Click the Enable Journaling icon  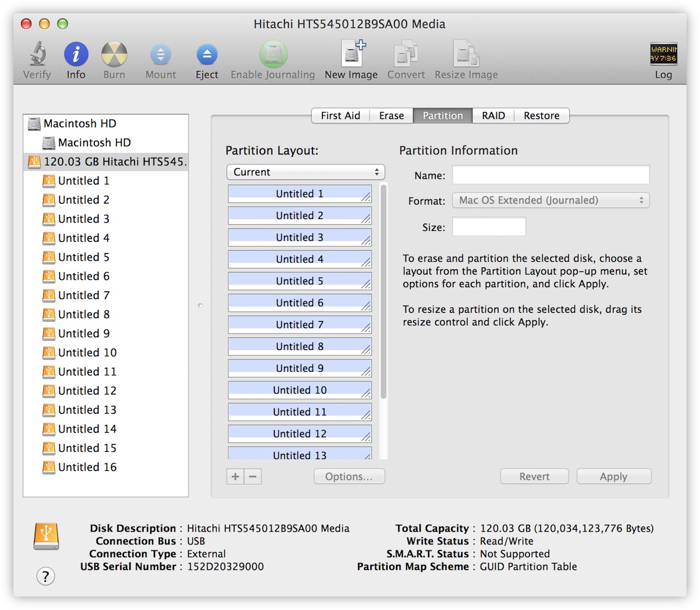[x=273, y=54]
